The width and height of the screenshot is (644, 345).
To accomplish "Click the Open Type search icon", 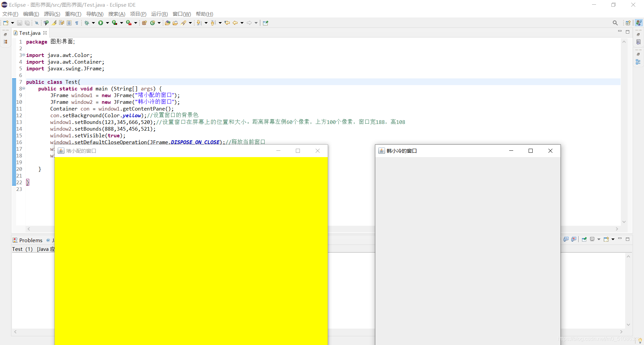I will click(46, 23).
